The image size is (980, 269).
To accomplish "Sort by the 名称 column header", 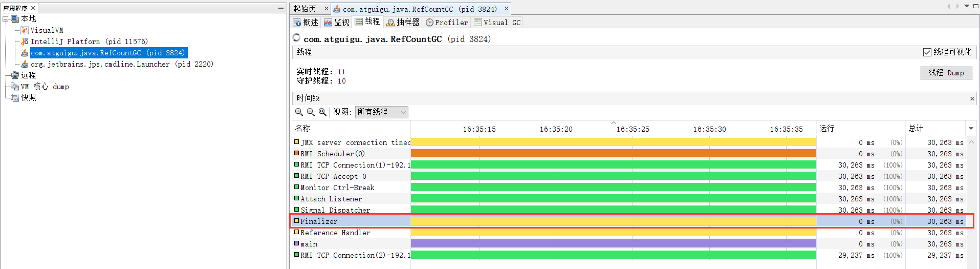I will [x=351, y=128].
